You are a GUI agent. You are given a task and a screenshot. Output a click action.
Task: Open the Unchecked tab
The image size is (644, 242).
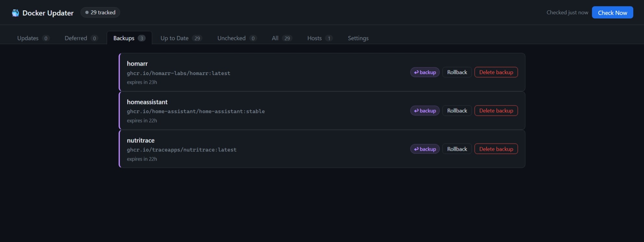point(237,38)
